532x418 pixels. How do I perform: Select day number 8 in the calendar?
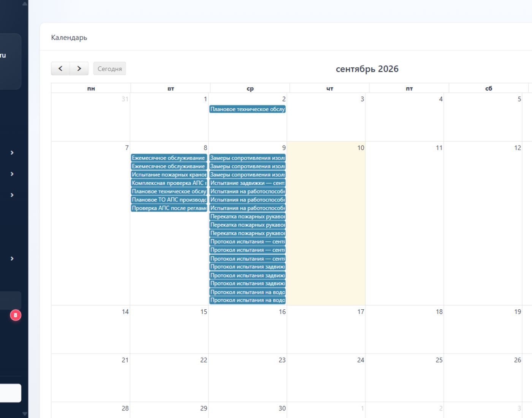pyautogui.click(x=206, y=148)
